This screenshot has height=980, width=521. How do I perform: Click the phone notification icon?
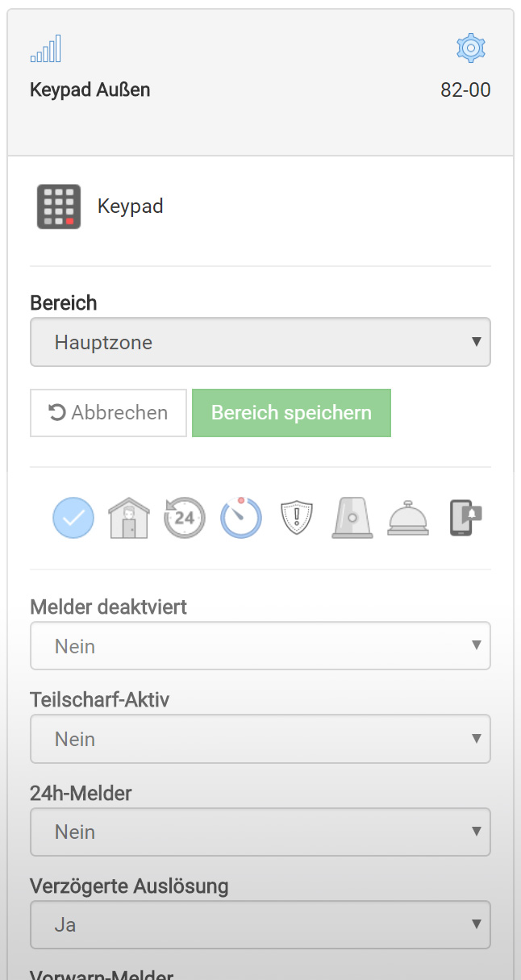coord(465,518)
